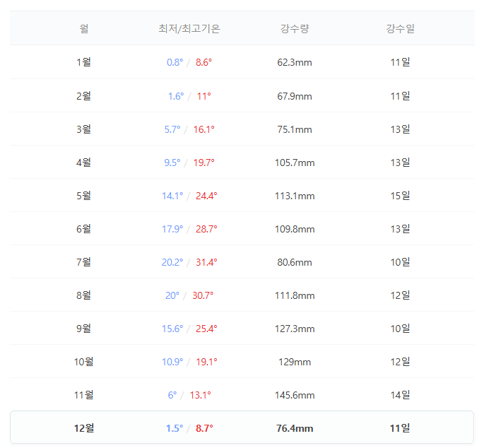Viewport: 484px width, 448px height.
Task: Click the 109.8mm precipitation value
Action: (x=295, y=229)
